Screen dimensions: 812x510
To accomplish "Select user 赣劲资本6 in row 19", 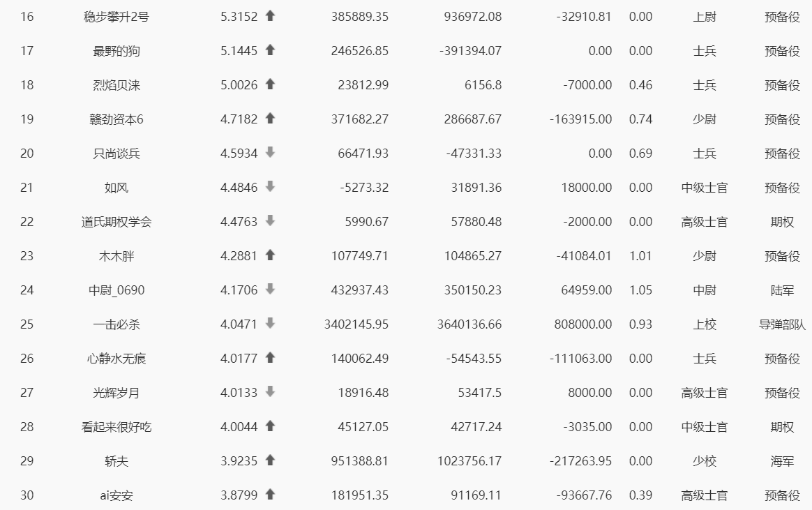I will click(x=116, y=119).
